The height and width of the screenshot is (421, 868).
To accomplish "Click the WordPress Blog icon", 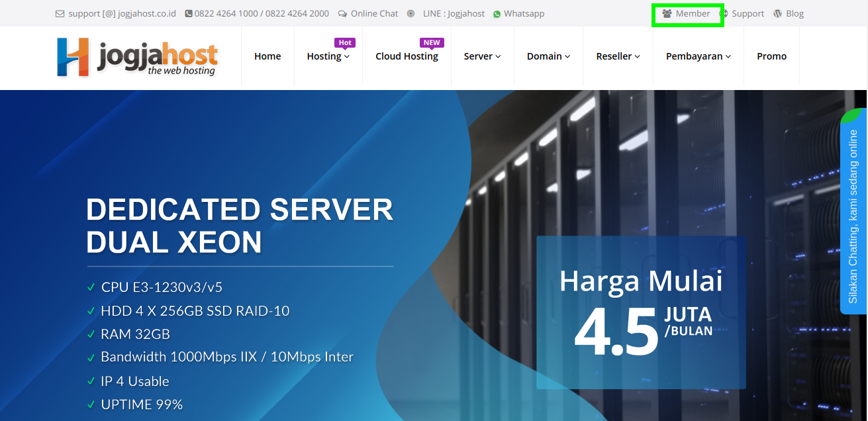I will click(778, 14).
